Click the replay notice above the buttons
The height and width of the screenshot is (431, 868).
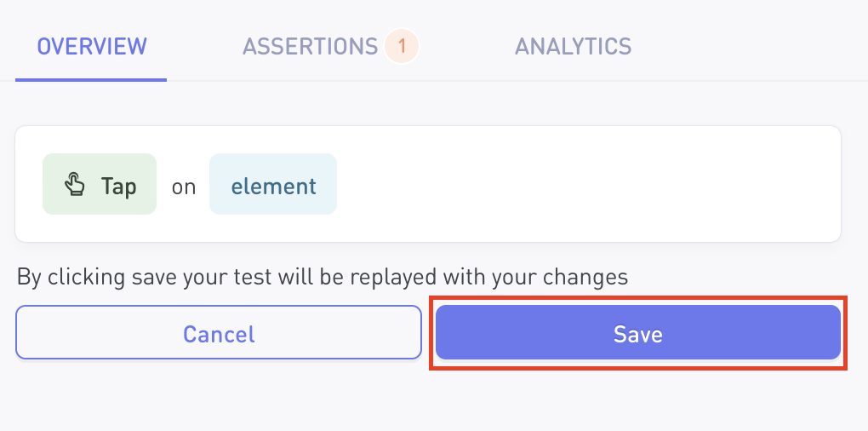322,277
